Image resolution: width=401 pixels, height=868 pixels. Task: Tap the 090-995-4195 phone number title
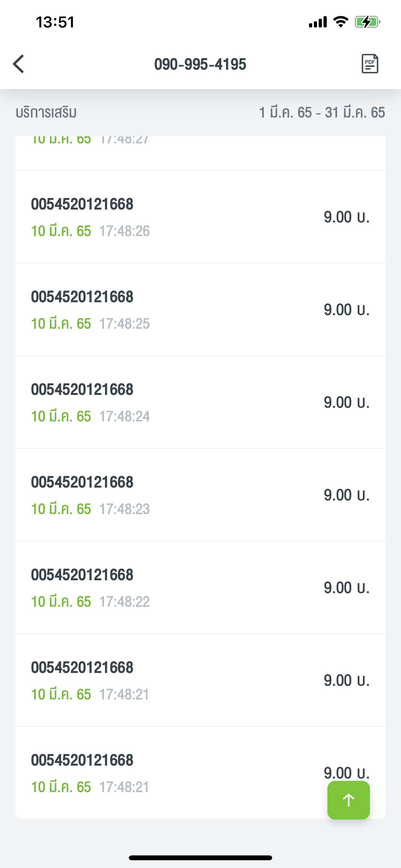200,64
